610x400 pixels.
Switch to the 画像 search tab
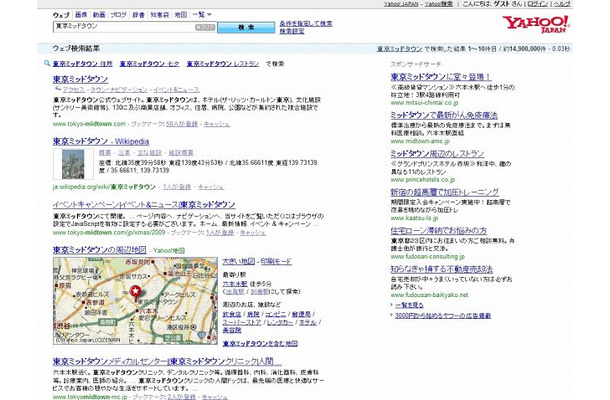click(x=81, y=15)
